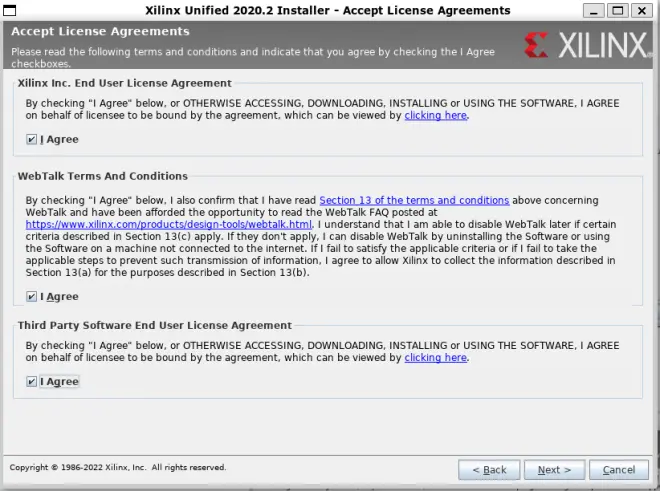The height and width of the screenshot is (491, 660).
Task: Click the copyright 1986-2022 Xilinx notice
Action: 118,467
